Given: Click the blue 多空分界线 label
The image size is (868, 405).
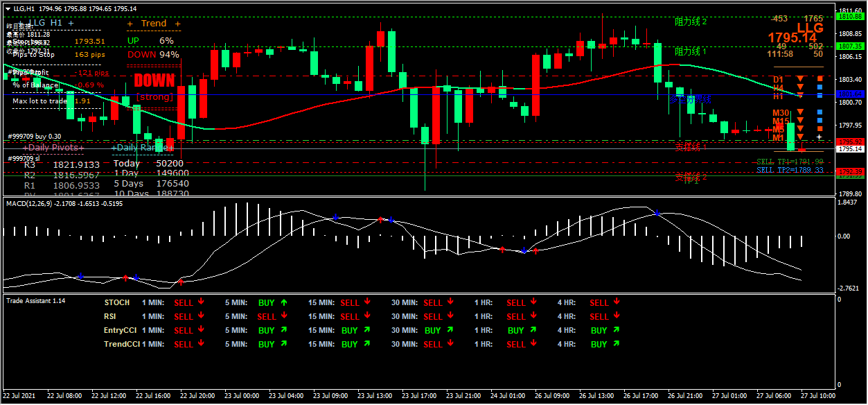Looking at the screenshot, I should coord(690,99).
